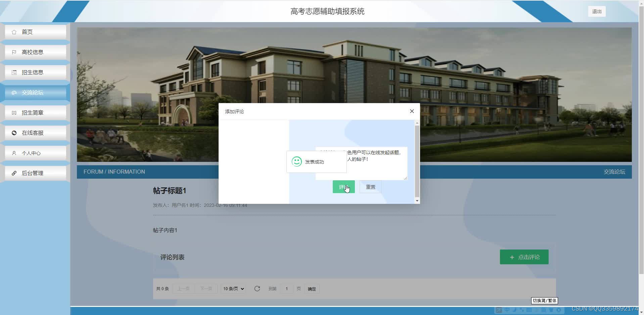Click the 确定 page jump button
Viewport: 644px width, 315px height.
coord(312,289)
